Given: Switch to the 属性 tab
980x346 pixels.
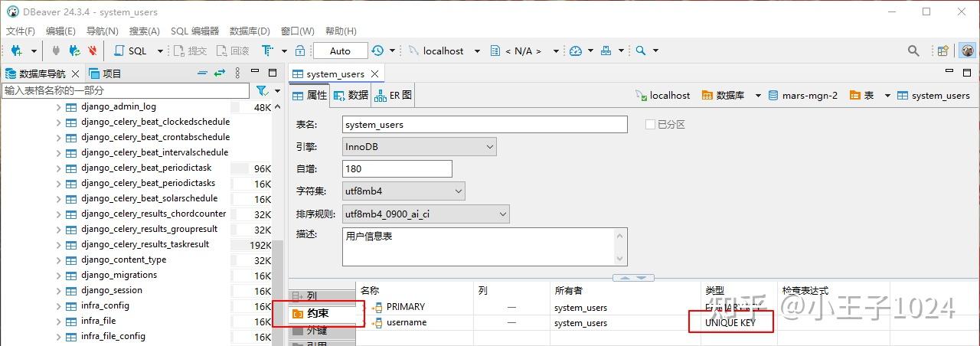Looking at the screenshot, I should coord(309,96).
